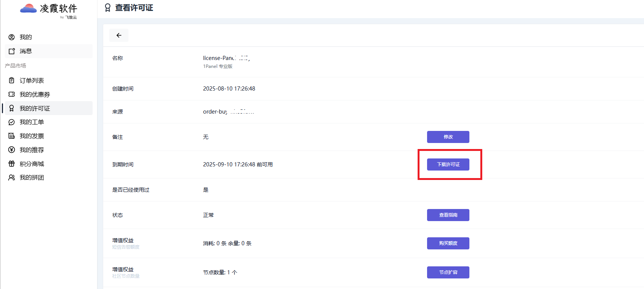The height and width of the screenshot is (289, 644).
Task: Select 我的工单 from the sidebar
Action: click(32, 122)
